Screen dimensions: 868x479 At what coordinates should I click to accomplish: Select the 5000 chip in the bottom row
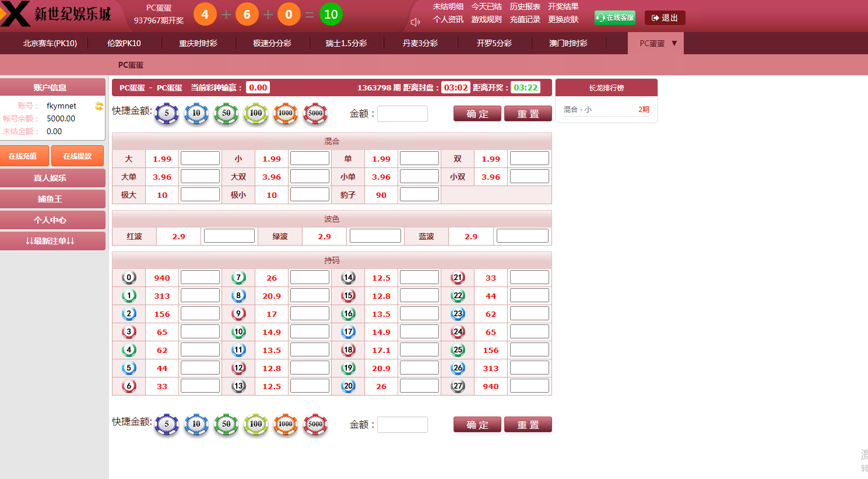point(315,425)
